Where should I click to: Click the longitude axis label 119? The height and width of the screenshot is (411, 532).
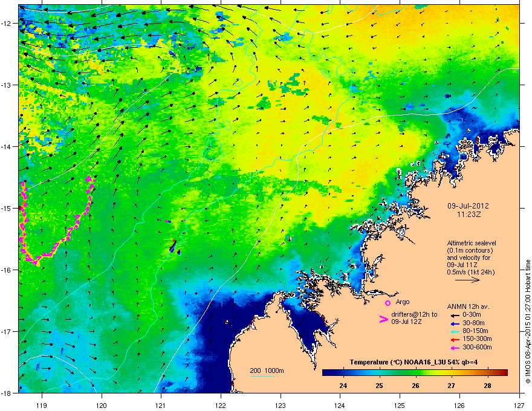click(x=42, y=405)
